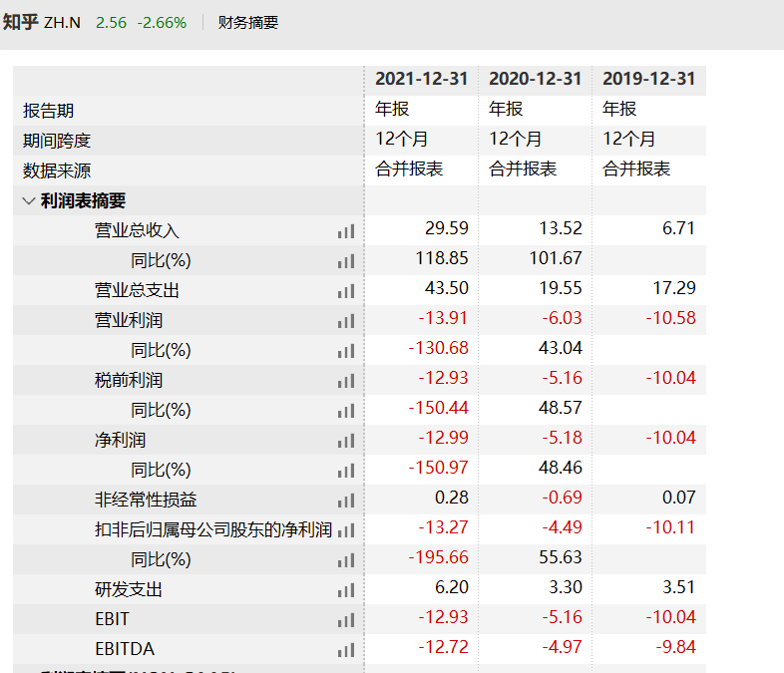Select 12个月 under 2020-12-31
Screen dimensions: 784x673
[x=515, y=139]
